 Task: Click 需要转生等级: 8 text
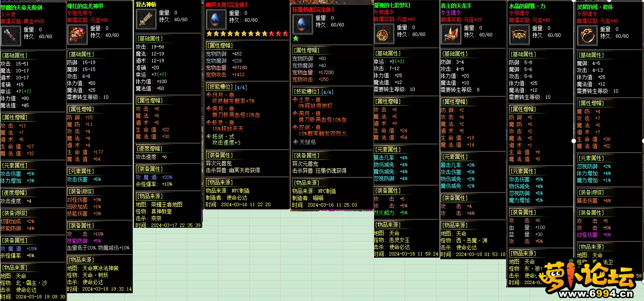[461, 90]
